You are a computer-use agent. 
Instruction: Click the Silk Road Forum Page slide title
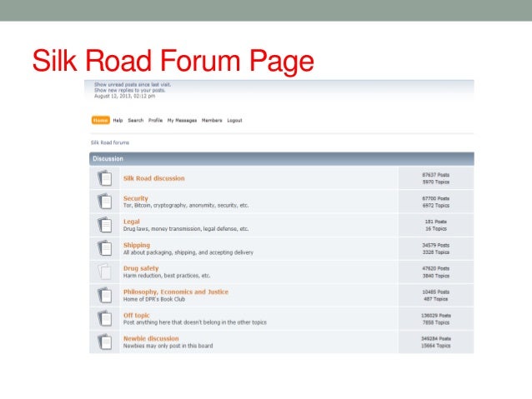pyautogui.click(x=173, y=61)
